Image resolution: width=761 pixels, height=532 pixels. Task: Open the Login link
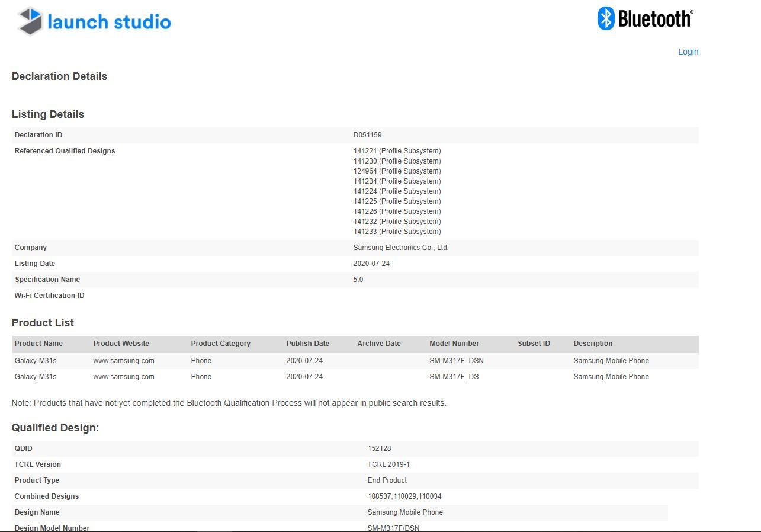[x=688, y=52]
